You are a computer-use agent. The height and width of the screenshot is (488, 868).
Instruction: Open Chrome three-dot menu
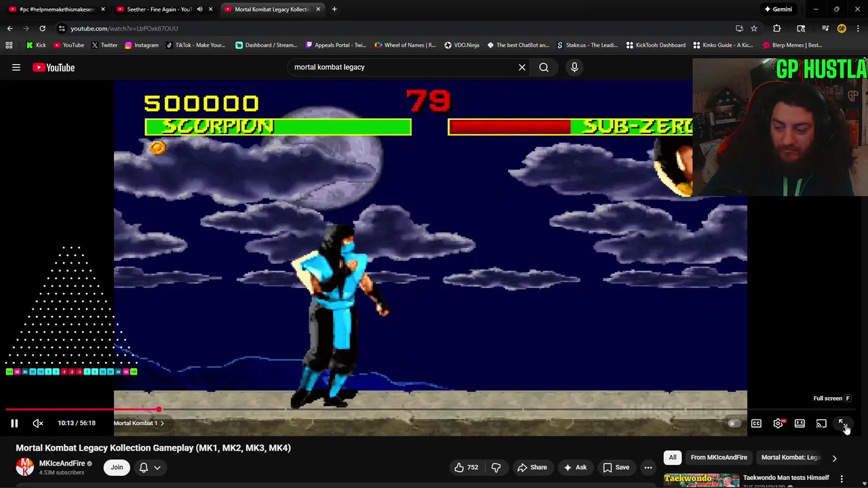858,28
